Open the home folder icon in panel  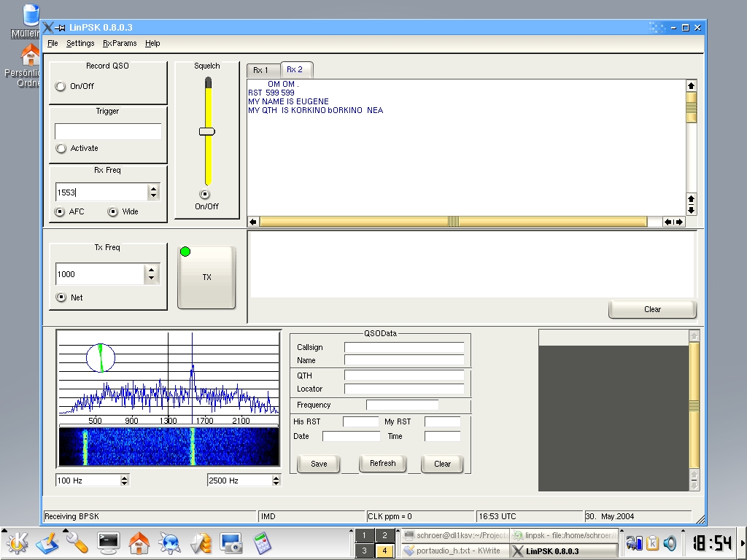[x=139, y=542]
